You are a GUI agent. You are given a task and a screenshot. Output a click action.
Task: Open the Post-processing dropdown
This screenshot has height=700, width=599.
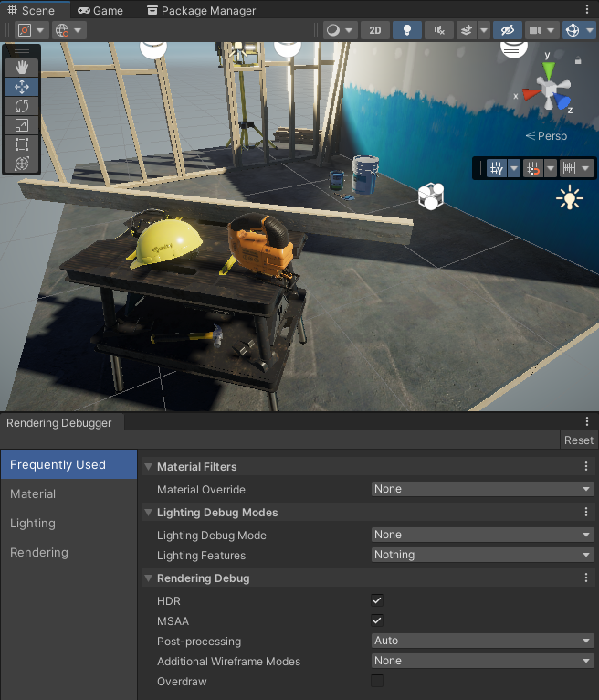[x=483, y=641]
